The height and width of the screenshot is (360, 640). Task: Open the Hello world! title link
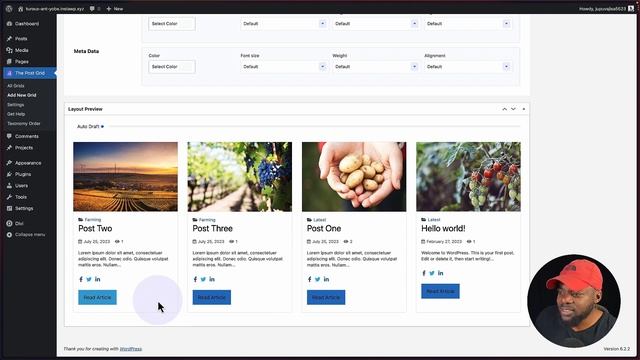pos(443,229)
